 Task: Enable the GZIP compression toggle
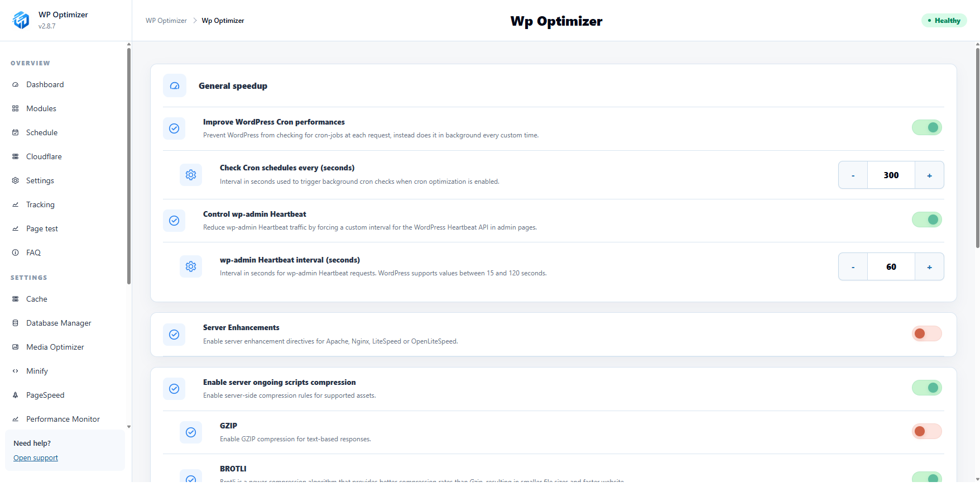(927, 432)
